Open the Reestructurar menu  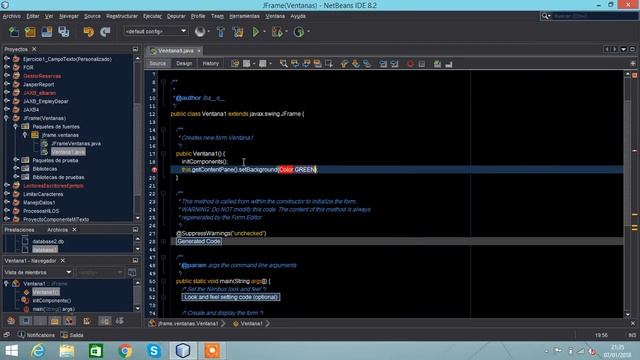click(122, 16)
